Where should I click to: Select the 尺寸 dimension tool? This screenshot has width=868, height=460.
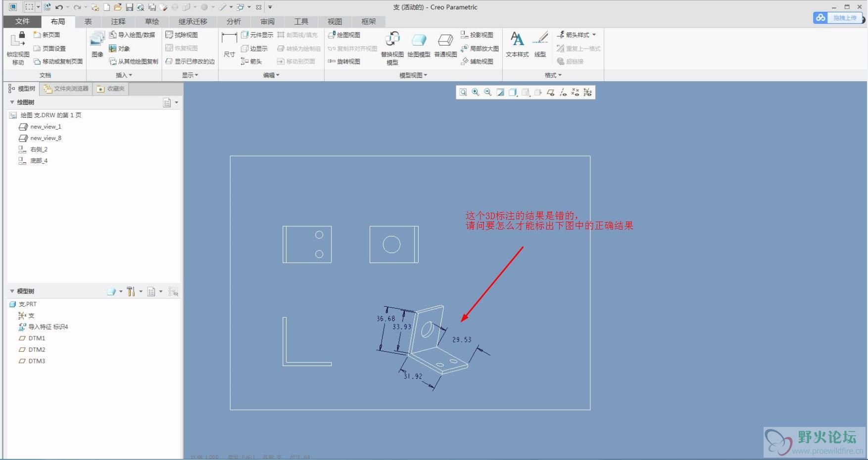pos(229,45)
